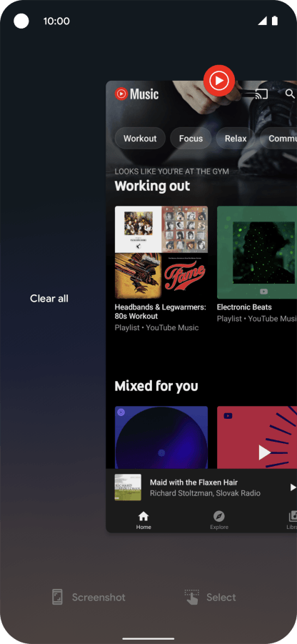Tap the Screenshot phone icon

point(57,597)
